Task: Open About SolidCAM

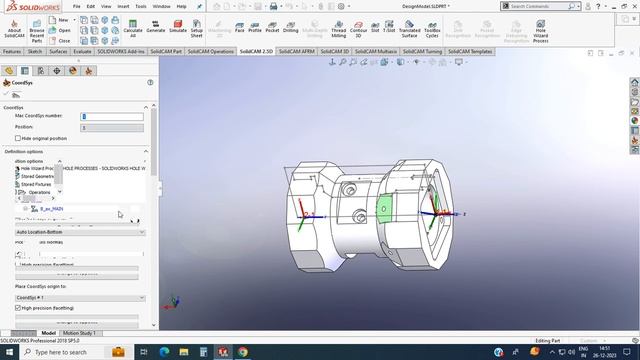Action: click(x=14, y=29)
